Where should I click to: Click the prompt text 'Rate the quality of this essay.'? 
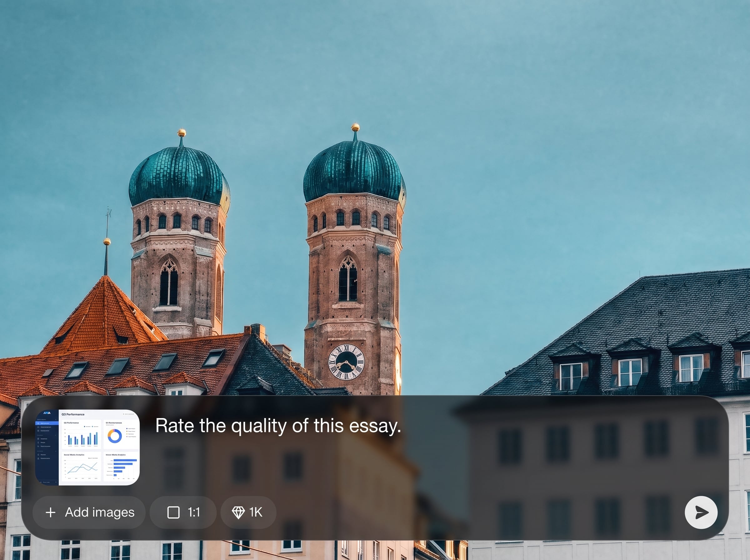[x=278, y=426]
